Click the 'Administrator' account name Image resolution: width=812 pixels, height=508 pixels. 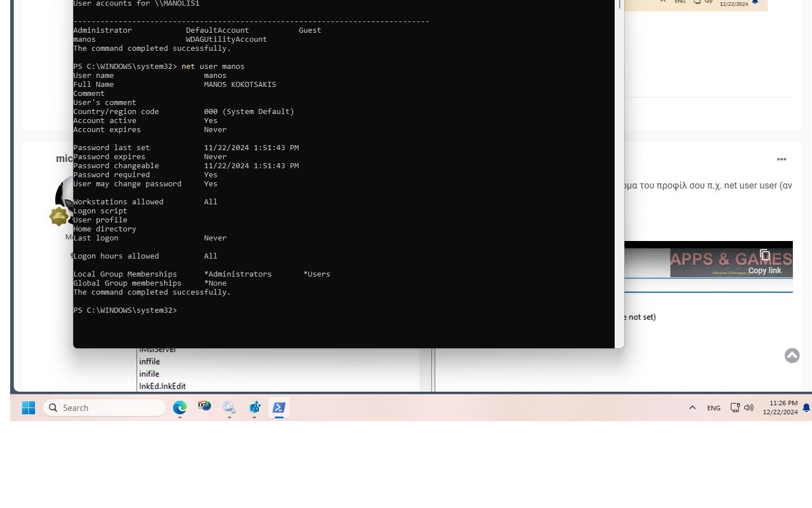coord(103,30)
